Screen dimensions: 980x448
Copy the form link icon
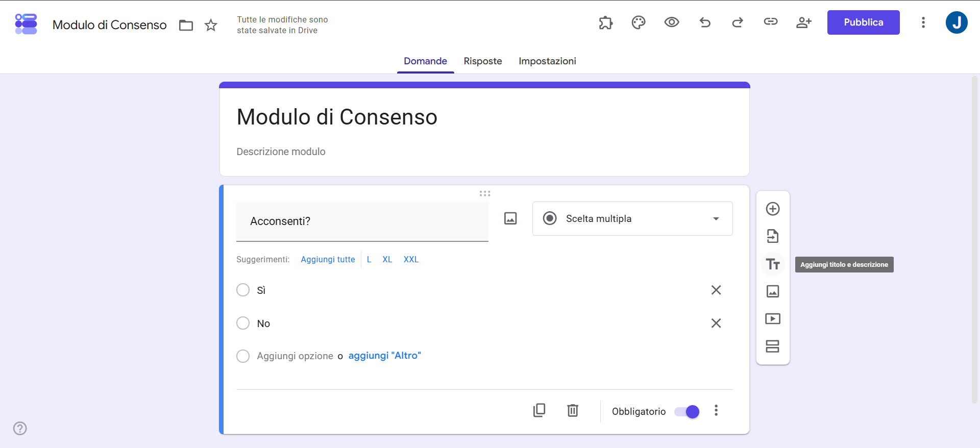tap(771, 21)
